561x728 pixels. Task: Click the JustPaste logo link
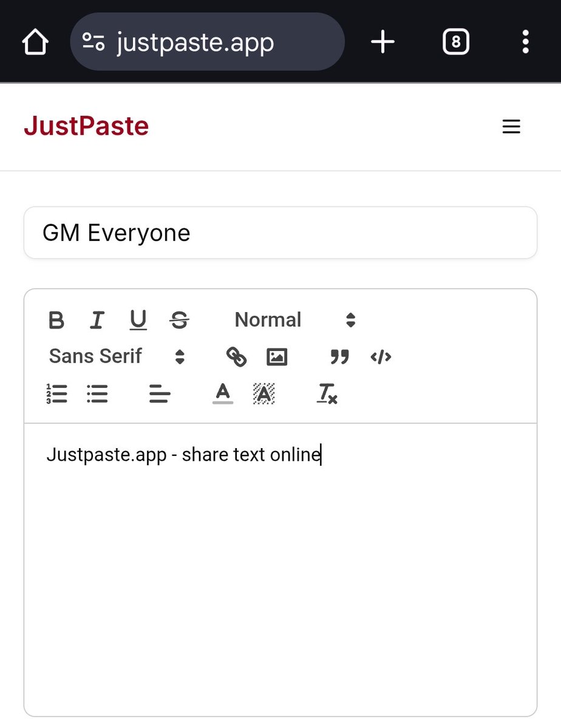point(86,126)
